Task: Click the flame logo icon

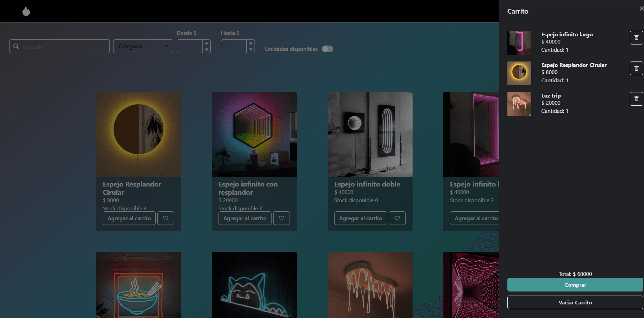Action: 26,11
